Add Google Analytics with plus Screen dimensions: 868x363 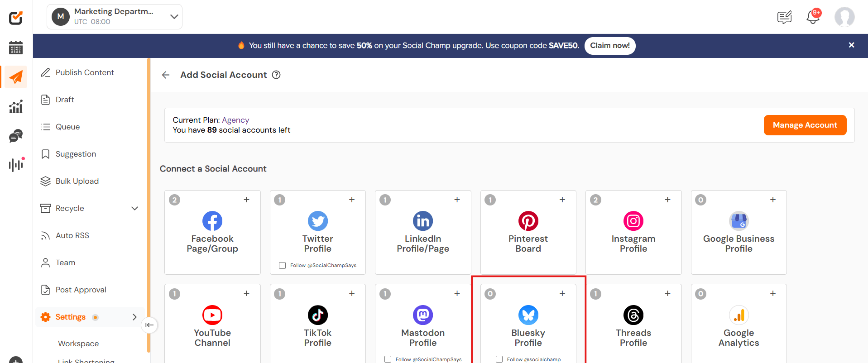click(x=773, y=293)
